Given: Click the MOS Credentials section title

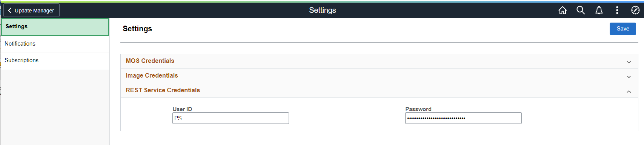Looking at the screenshot, I should pos(150,61).
